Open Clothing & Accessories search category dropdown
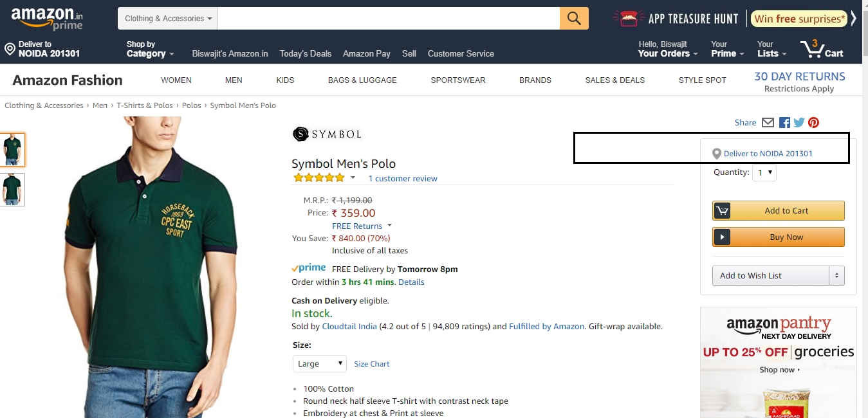The image size is (868, 418). coord(168,19)
